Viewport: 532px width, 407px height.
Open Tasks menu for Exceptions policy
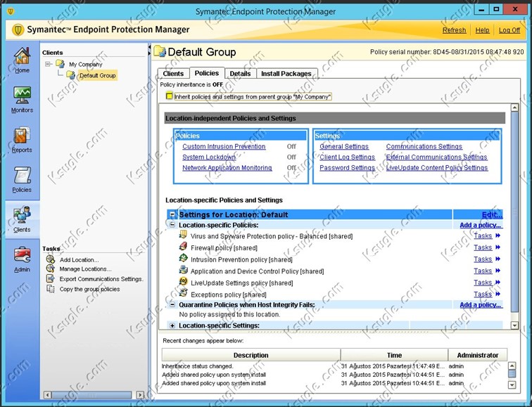[x=487, y=294]
